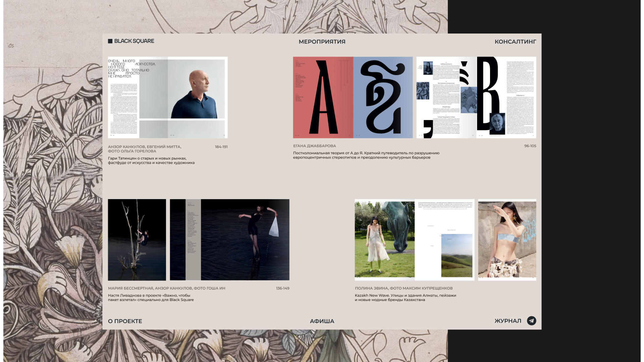Viewport: 644px width, 362px height.
Task: Open the large letter В article spread
Action: (x=476, y=97)
